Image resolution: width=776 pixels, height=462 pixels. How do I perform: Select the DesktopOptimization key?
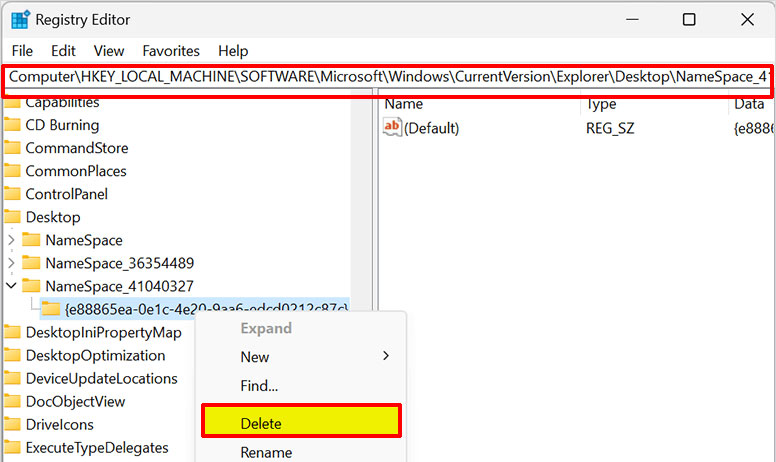[96, 355]
